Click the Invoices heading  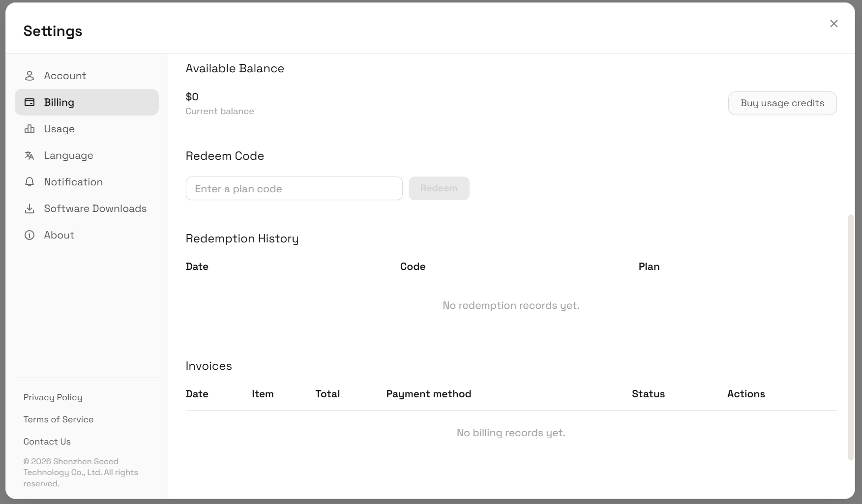(x=209, y=366)
